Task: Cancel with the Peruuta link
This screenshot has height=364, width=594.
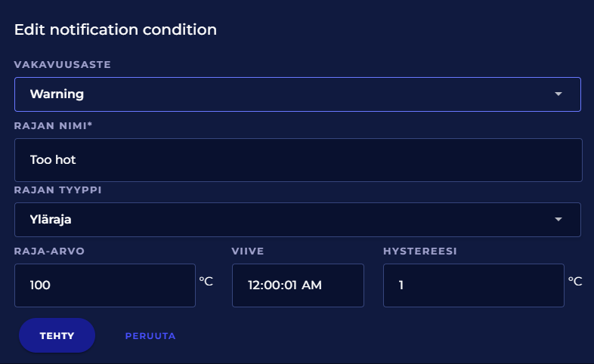Action: pyautogui.click(x=150, y=336)
